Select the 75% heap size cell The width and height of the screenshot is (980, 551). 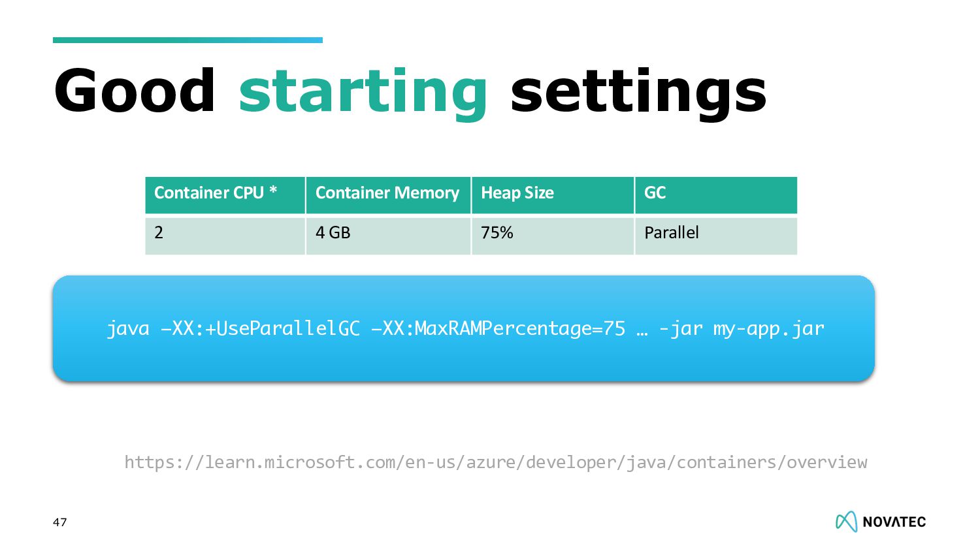553,235
